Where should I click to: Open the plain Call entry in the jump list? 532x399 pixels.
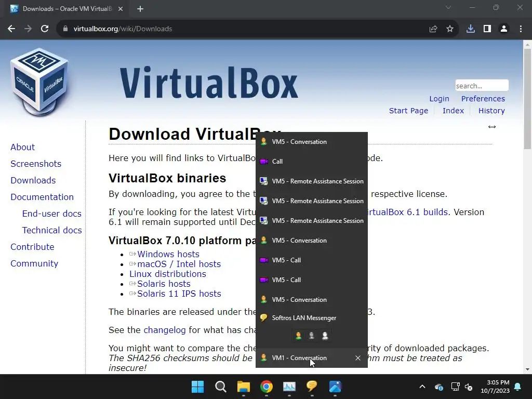pos(312,162)
